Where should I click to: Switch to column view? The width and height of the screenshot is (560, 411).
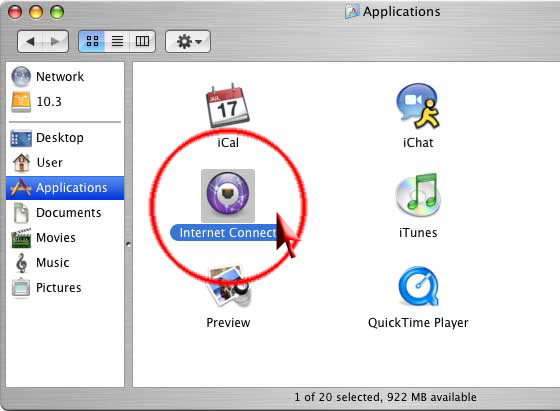click(142, 41)
